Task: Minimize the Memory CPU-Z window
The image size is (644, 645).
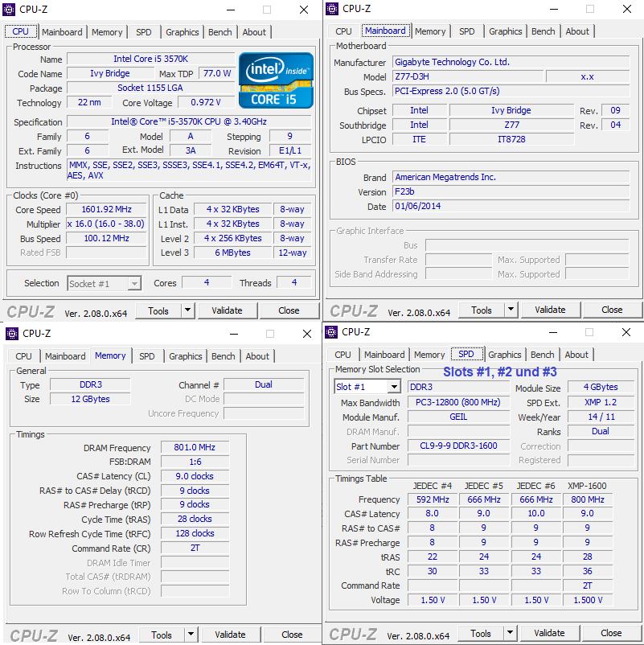Action: pos(234,334)
